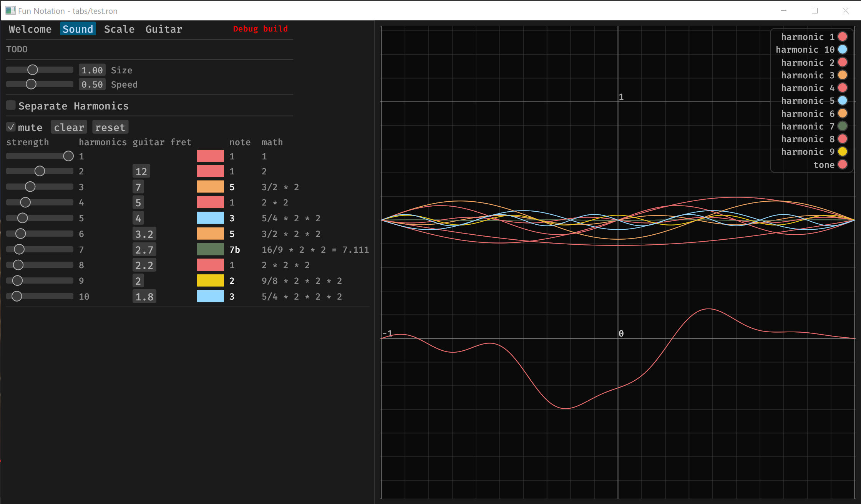Click the Size value field 1.00
The width and height of the screenshot is (861, 504).
point(92,70)
